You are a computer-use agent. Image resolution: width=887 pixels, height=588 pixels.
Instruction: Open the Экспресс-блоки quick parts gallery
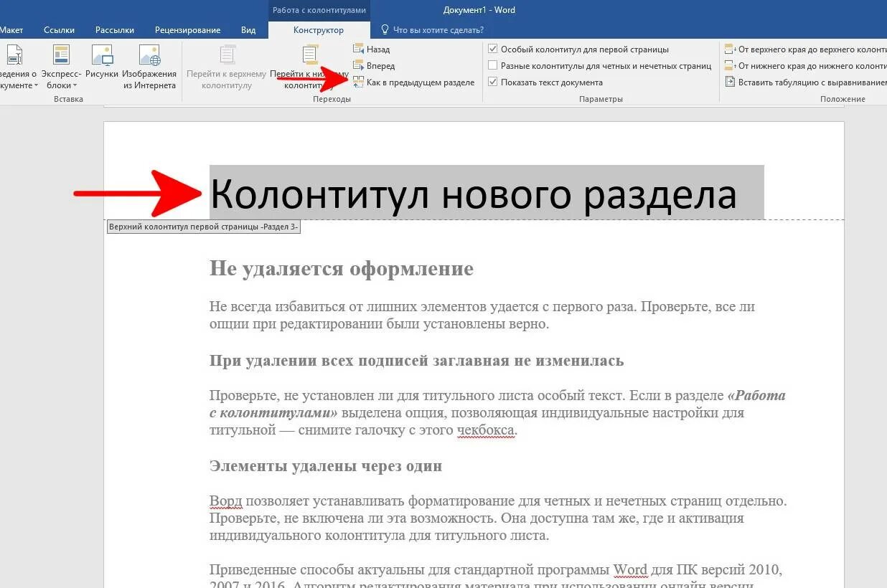click(x=60, y=67)
